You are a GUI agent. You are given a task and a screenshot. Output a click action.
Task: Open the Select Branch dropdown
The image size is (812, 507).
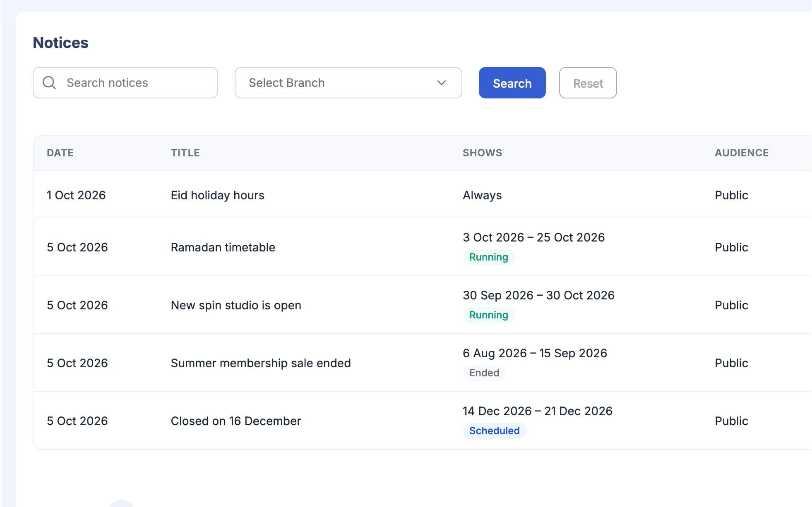(x=348, y=83)
